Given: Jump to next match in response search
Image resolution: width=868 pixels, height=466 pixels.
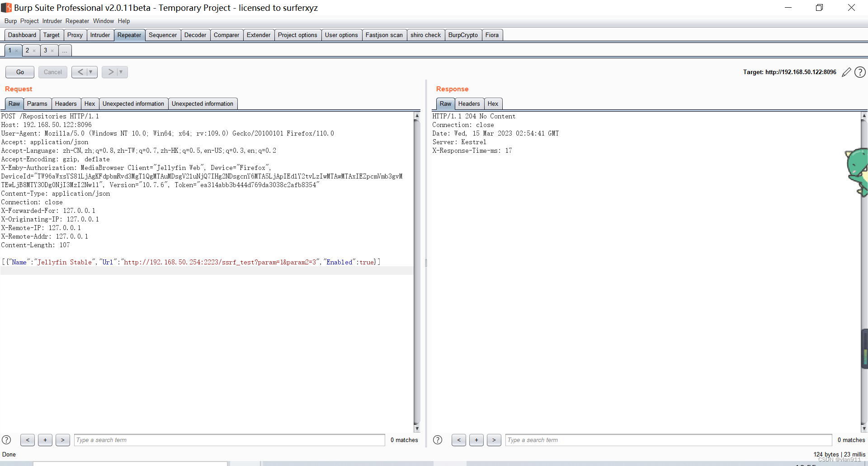Looking at the screenshot, I should 494,440.
